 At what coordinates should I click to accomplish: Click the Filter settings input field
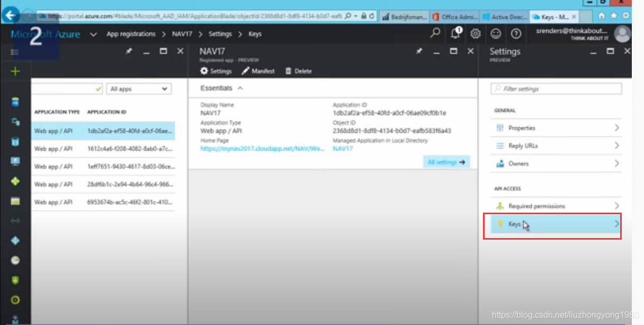[x=556, y=89]
